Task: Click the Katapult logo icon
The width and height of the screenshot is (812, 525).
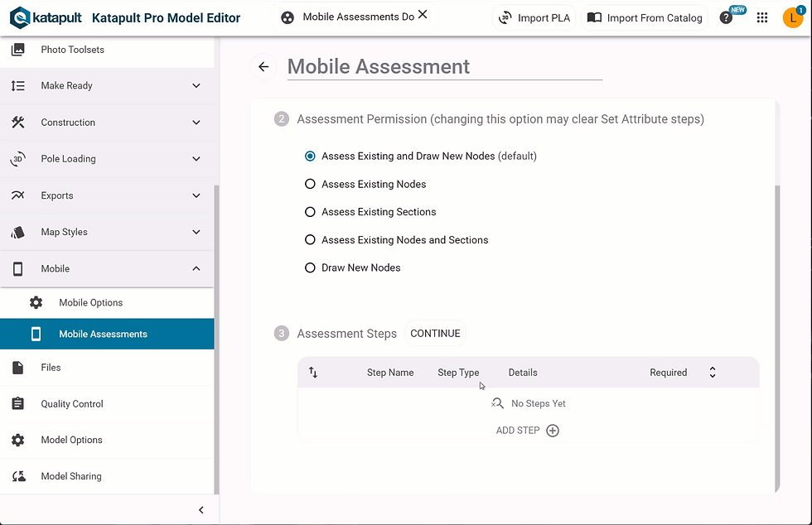Action: [20, 17]
